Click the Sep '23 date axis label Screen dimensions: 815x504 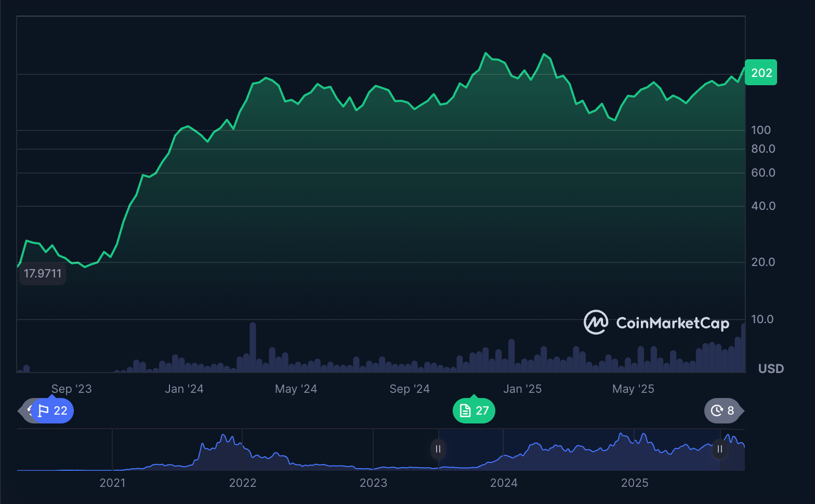[71, 389]
